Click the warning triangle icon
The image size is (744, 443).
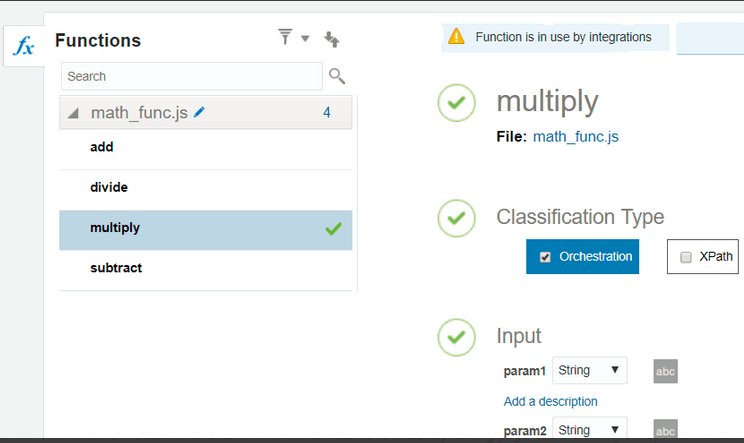tap(456, 37)
